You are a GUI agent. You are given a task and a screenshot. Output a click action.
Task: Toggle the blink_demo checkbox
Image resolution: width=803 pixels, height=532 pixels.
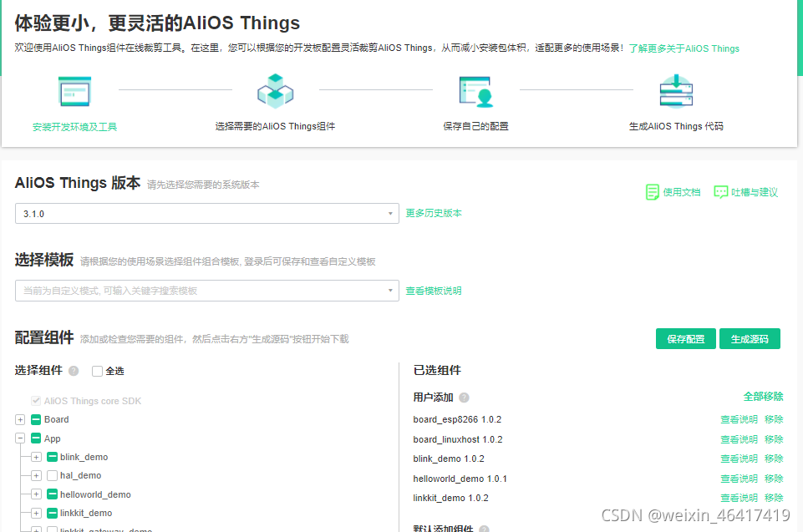click(x=52, y=457)
